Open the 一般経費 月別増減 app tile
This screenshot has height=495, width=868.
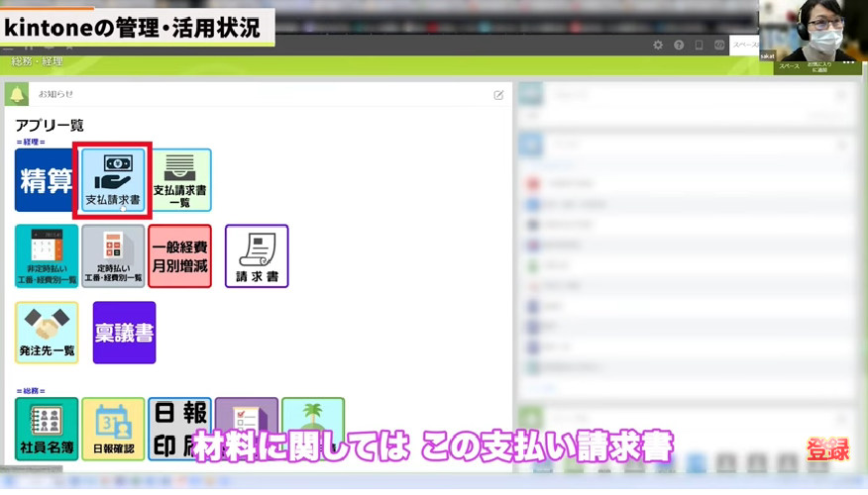pyautogui.click(x=180, y=256)
